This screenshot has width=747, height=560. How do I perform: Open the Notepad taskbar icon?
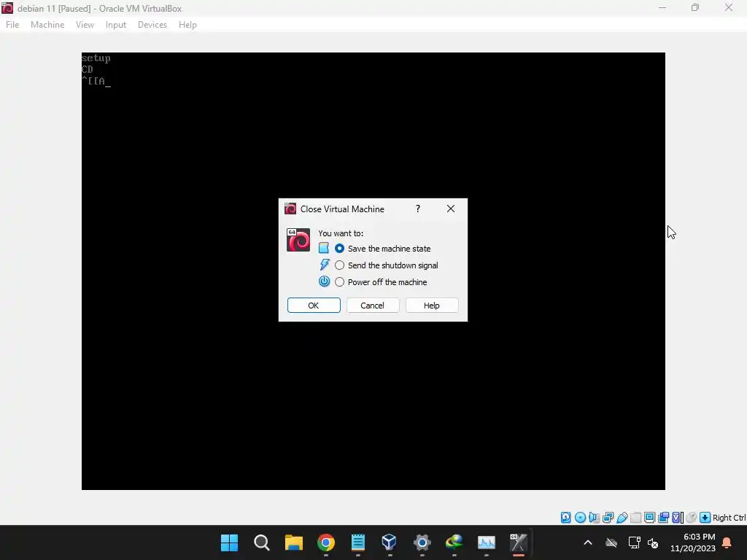(357, 542)
